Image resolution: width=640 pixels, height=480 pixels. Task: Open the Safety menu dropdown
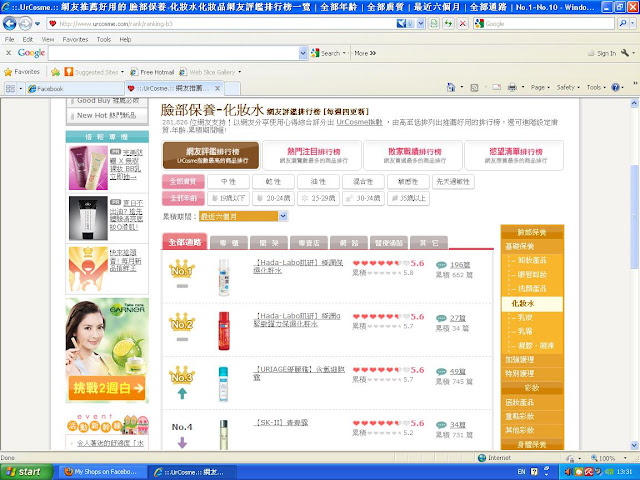[568, 87]
